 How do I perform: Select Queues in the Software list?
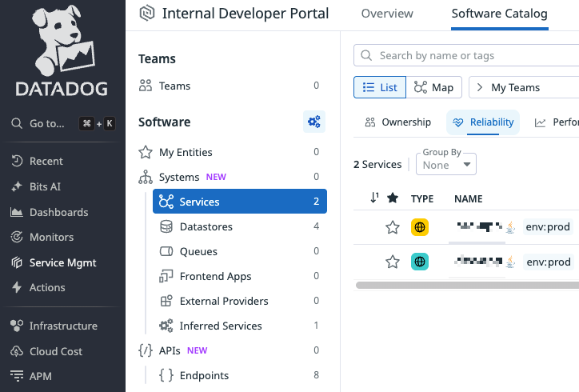240,251
